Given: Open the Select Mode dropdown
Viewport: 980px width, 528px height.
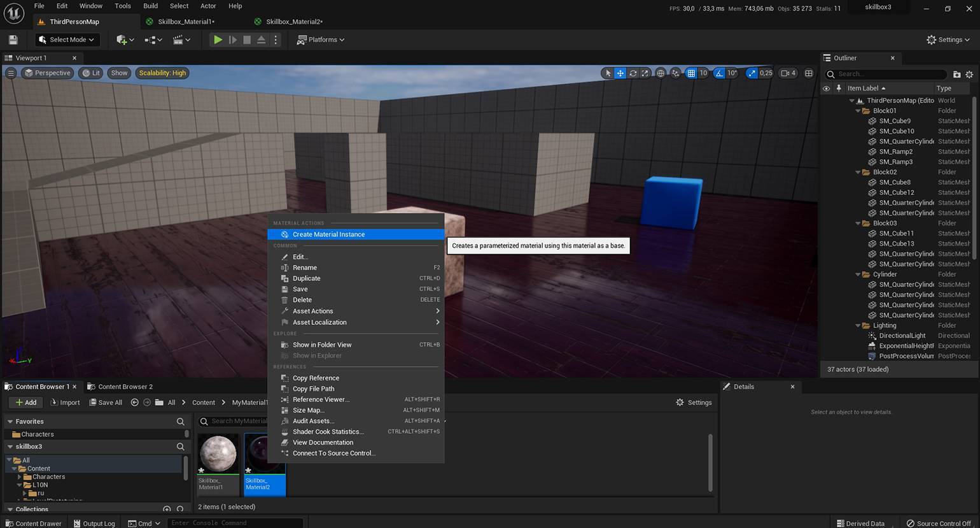Looking at the screenshot, I should tap(67, 39).
